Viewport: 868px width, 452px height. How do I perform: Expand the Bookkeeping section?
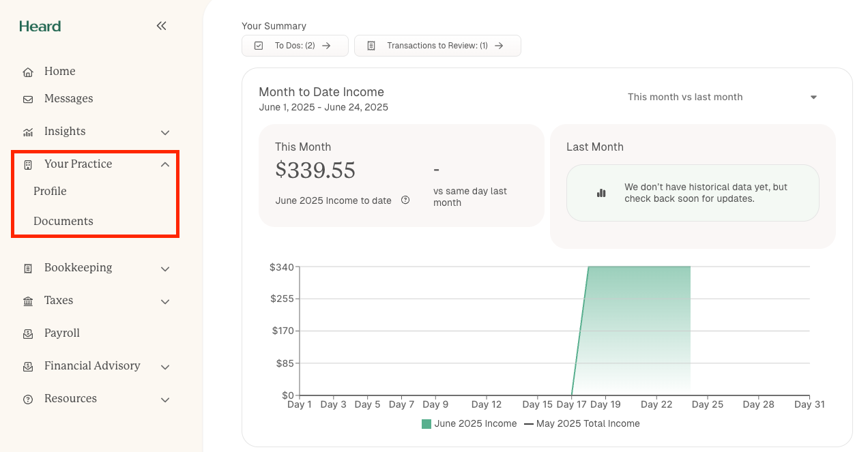(x=164, y=269)
